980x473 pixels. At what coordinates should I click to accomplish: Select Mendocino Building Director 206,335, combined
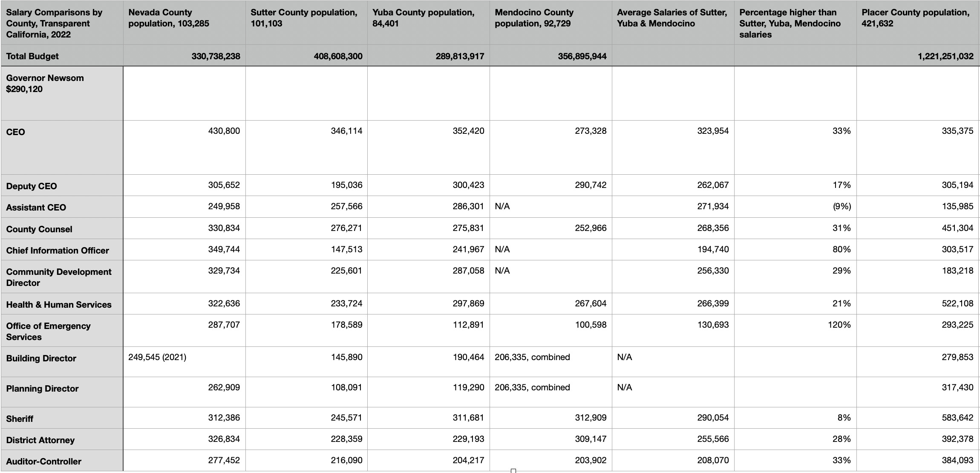[532, 357]
